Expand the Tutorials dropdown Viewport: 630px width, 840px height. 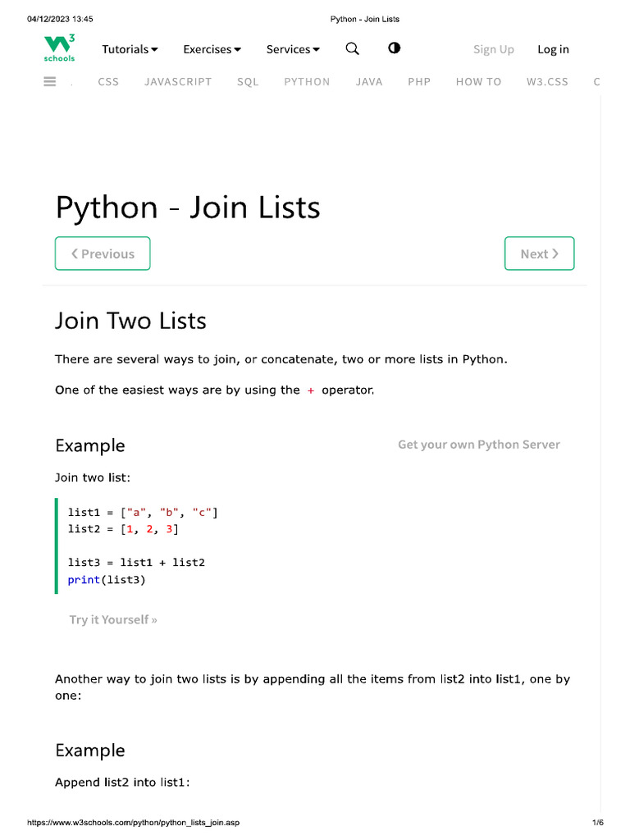(130, 49)
